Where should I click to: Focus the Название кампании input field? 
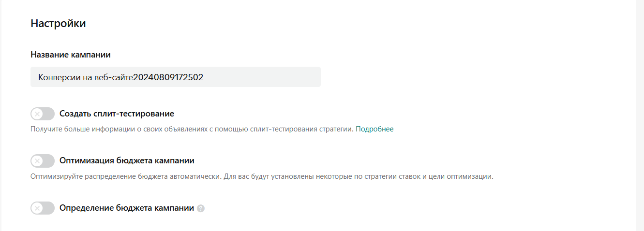tap(176, 77)
